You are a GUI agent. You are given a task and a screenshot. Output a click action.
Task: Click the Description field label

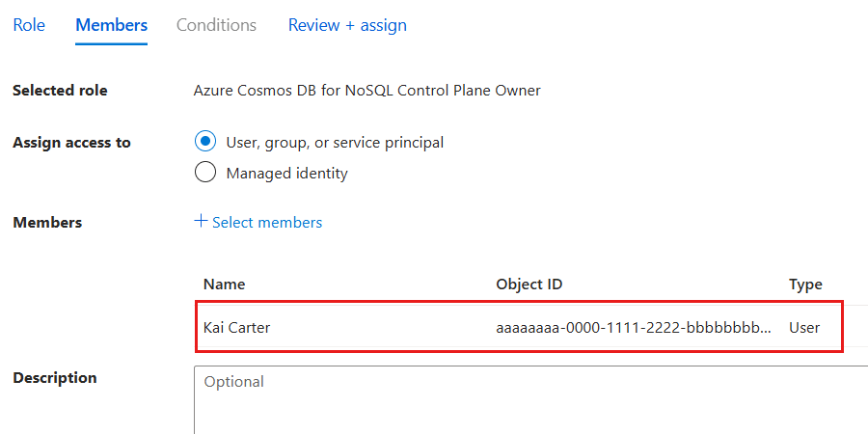(55, 378)
